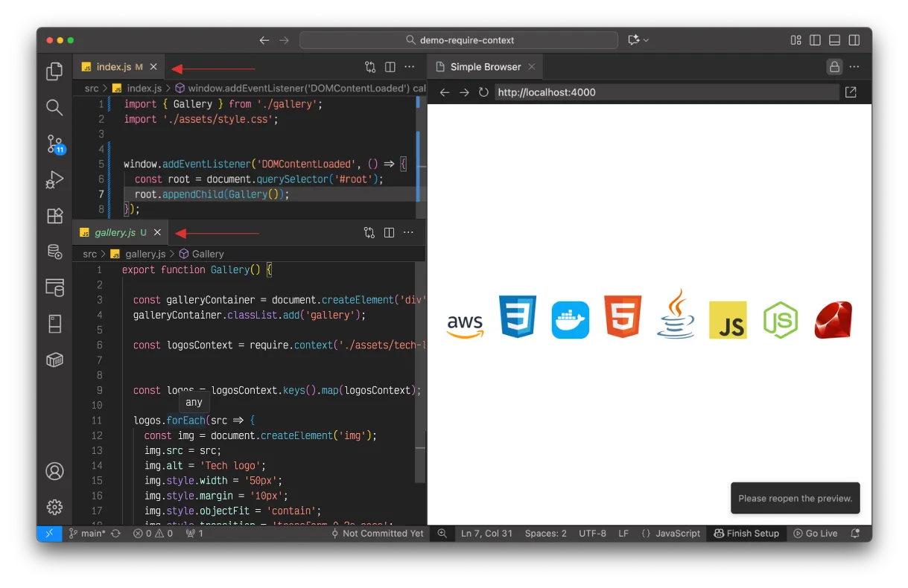Screen dimensions: 908x588
Task: Click Finish Setup in status bar
Action: click(746, 534)
